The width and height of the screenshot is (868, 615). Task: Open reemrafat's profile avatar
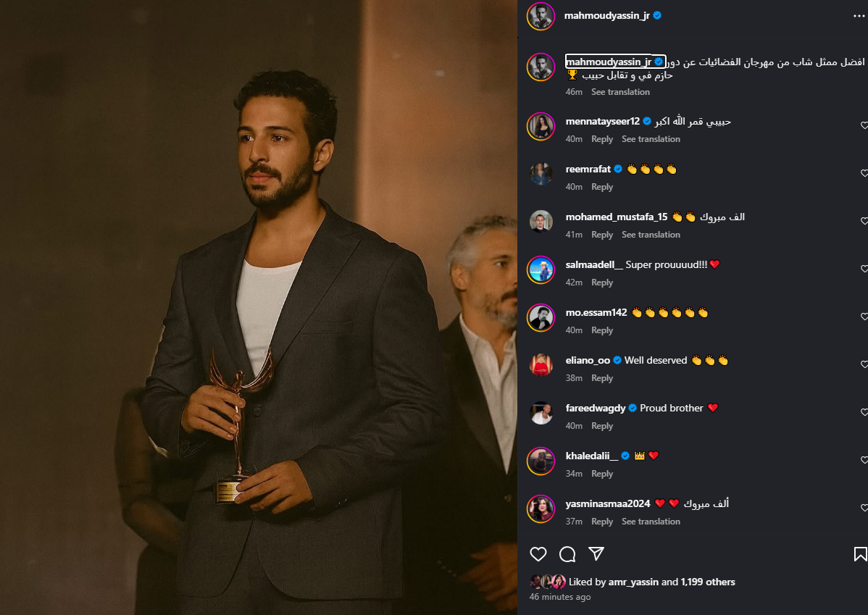pyautogui.click(x=541, y=175)
